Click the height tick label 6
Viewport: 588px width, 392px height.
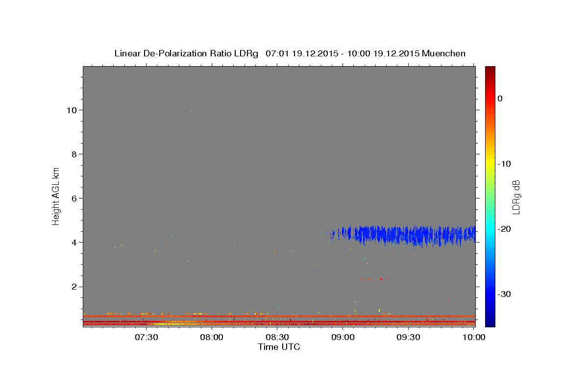point(73,198)
